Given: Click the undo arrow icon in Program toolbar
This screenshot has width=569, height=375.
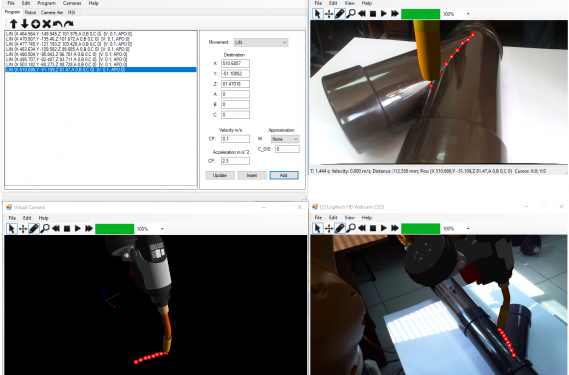Looking at the screenshot, I should [x=57, y=24].
